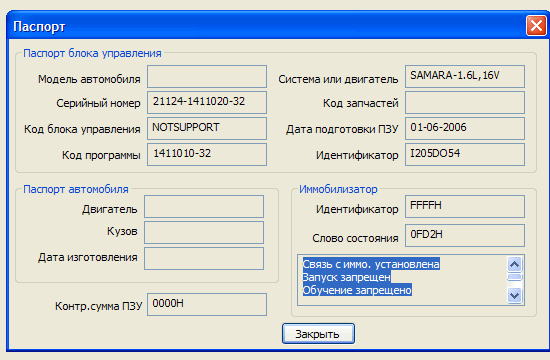Click the Код программы field 1411010-32

pos(207,154)
